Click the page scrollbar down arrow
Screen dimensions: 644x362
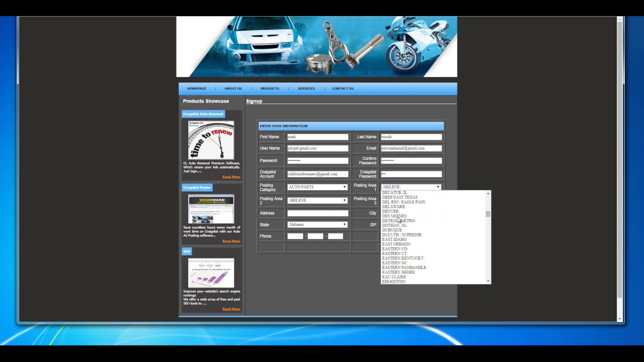(x=620, y=319)
